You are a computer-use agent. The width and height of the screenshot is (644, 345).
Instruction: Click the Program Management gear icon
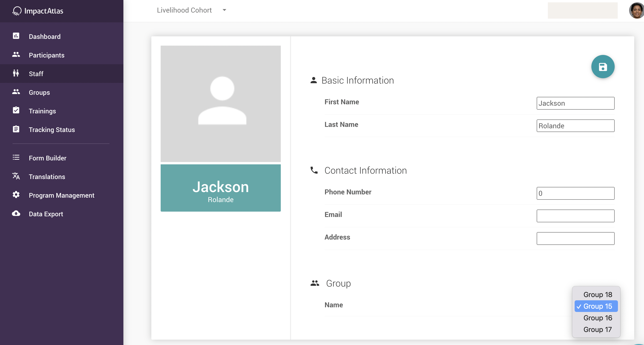point(16,195)
